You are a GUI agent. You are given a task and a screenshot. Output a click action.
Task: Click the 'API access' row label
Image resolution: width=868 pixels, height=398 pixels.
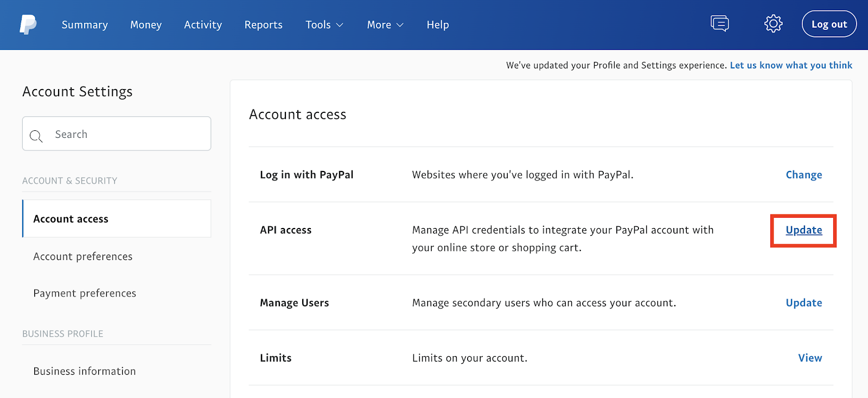coord(286,230)
